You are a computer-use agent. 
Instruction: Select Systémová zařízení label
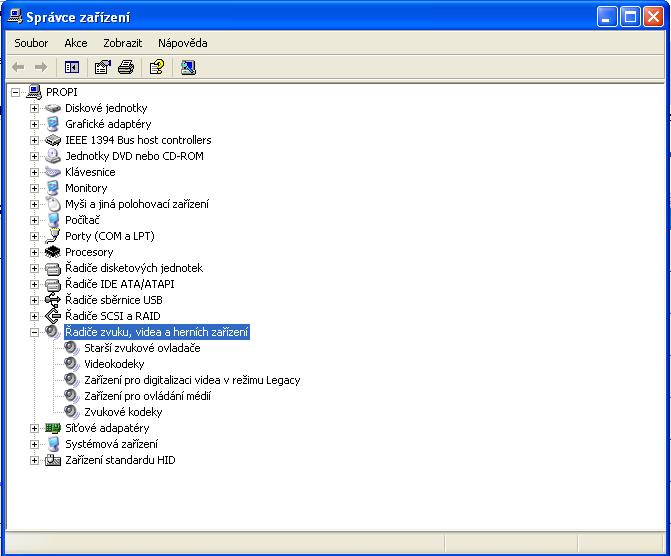[111, 444]
